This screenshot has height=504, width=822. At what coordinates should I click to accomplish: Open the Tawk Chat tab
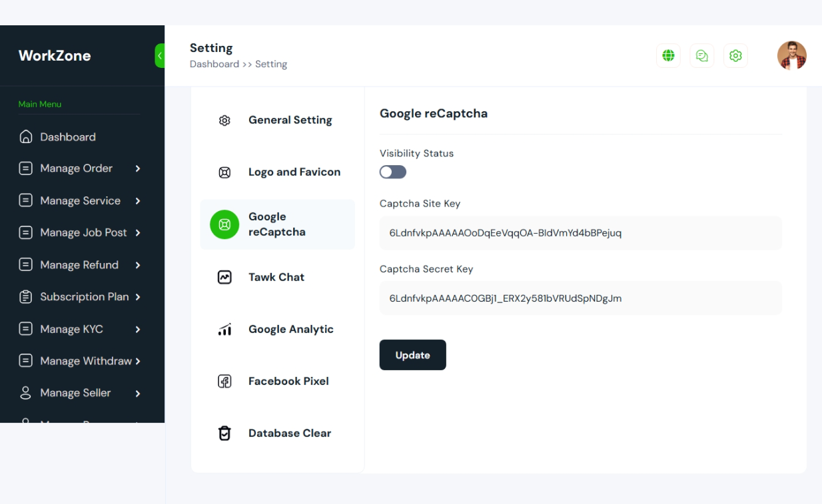pos(277,277)
